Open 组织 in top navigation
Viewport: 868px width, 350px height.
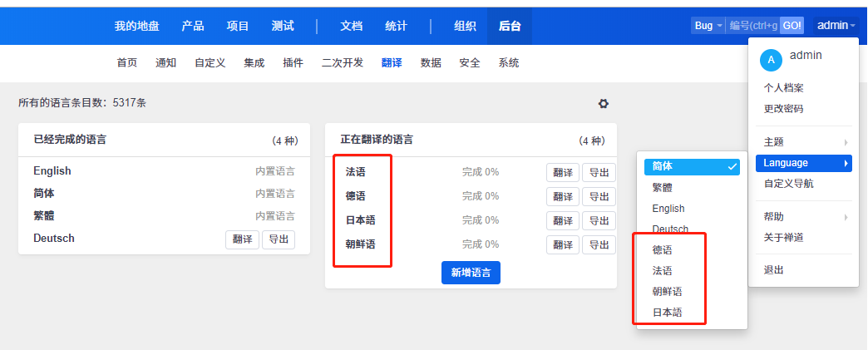[x=465, y=26]
